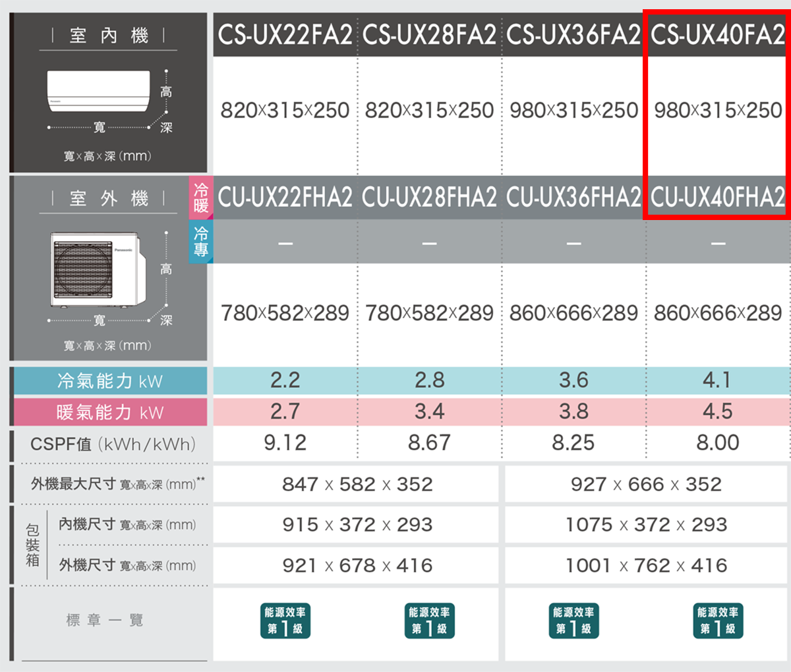Click the CSPF value 9.12 cell

coord(285,443)
